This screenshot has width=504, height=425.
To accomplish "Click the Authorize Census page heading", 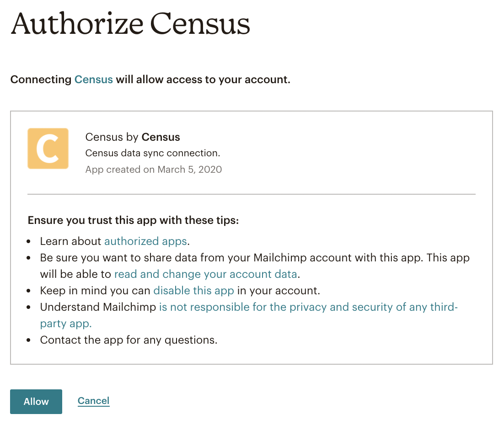I will click(x=130, y=24).
